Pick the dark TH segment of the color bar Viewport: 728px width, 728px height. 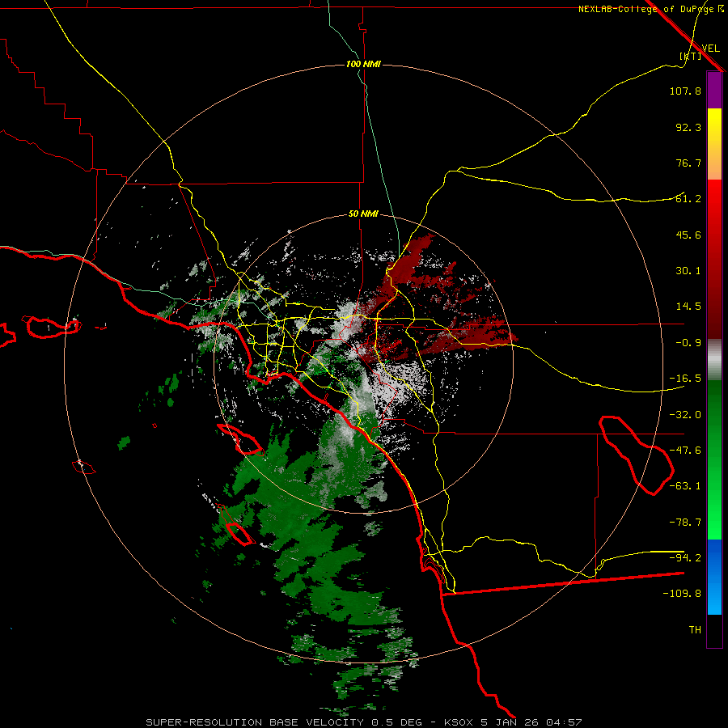714,630
